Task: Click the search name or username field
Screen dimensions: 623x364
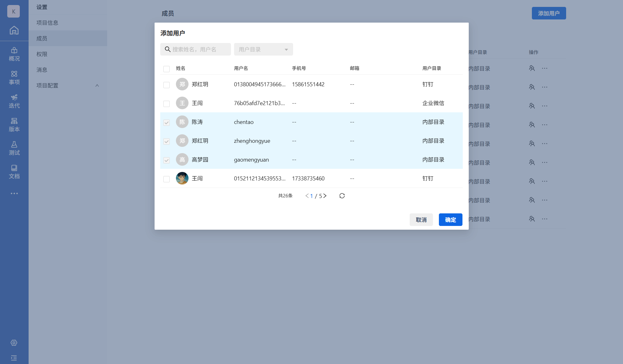Action: coord(198,49)
